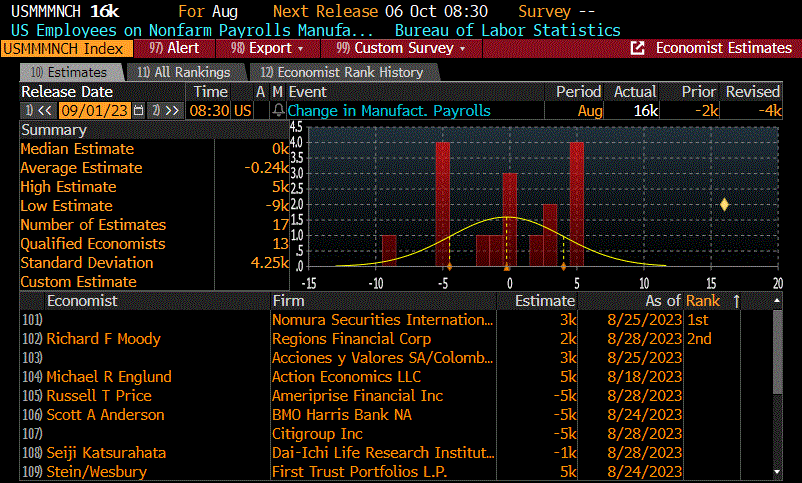The width and height of the screenshot is (802, 483).
Task: Click Dai-Ichi Life Research Institut... firm
Action: 383,453
